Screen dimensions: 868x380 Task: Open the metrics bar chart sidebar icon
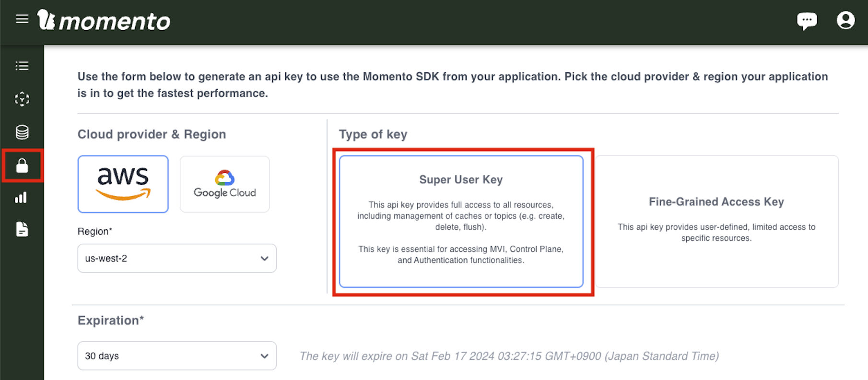pyautogui.click(x=22, y=198)
